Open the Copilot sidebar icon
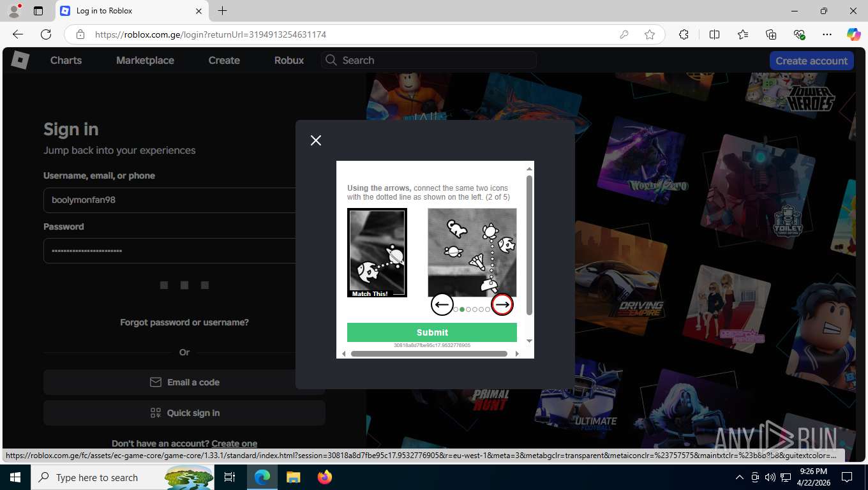 [x=853, y=34]
